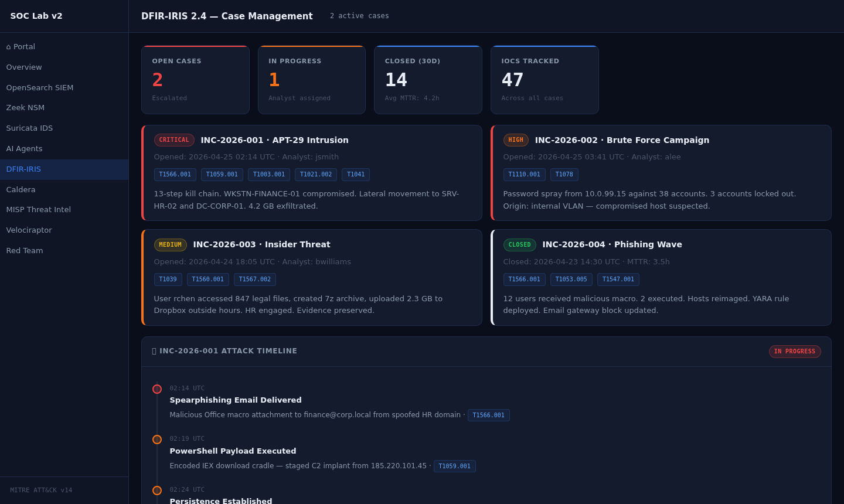Select the 02:19 UTC timeline marker dot

click(x=157, y=440)
